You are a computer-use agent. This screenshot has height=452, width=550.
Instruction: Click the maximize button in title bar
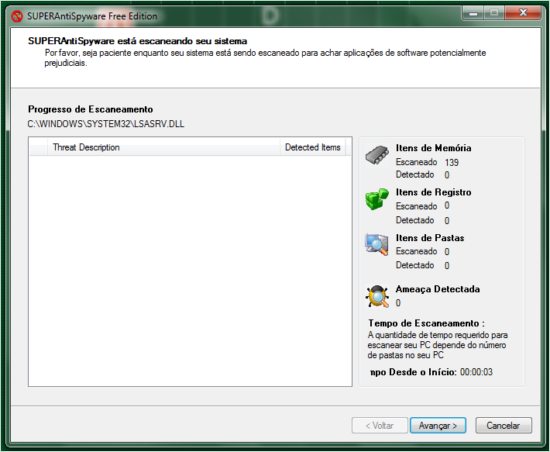click(x=494, y=13)
